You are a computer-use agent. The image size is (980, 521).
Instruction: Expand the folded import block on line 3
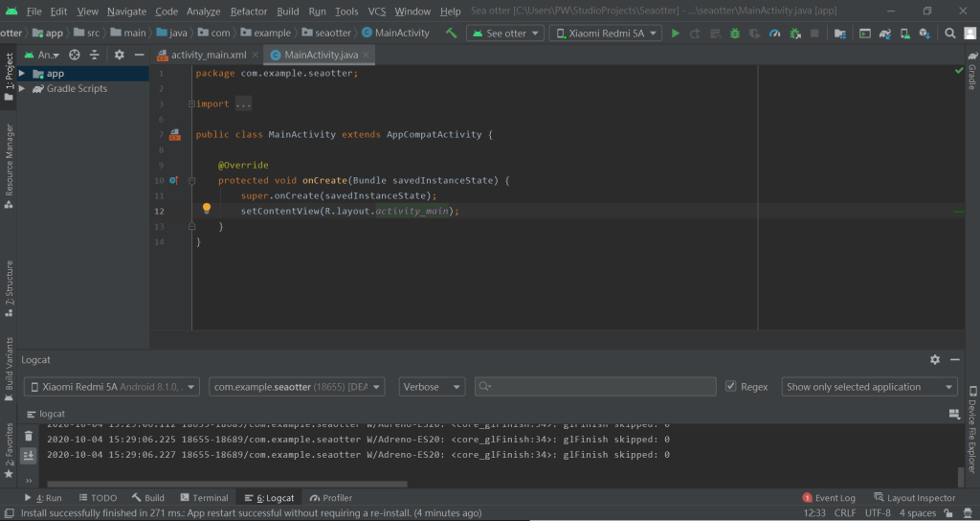191,103
